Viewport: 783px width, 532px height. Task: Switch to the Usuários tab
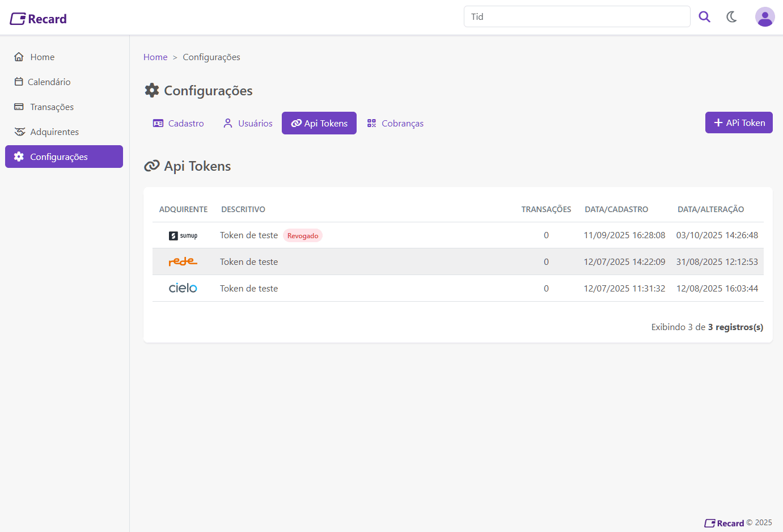coord(248,124)
